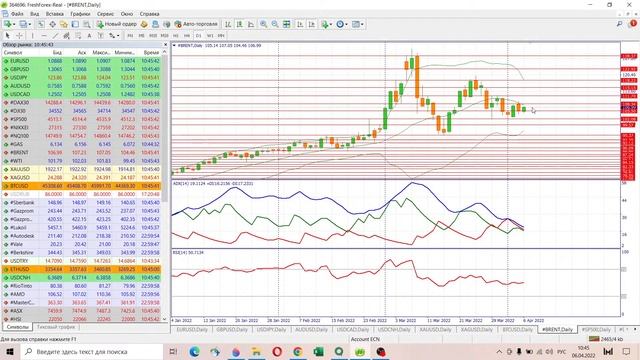Viewport: 640px width, 360px height.
Task: Switch to the XAUUSD,Daily chart tab
Action: pyautogui.click(x=436, y=329)
